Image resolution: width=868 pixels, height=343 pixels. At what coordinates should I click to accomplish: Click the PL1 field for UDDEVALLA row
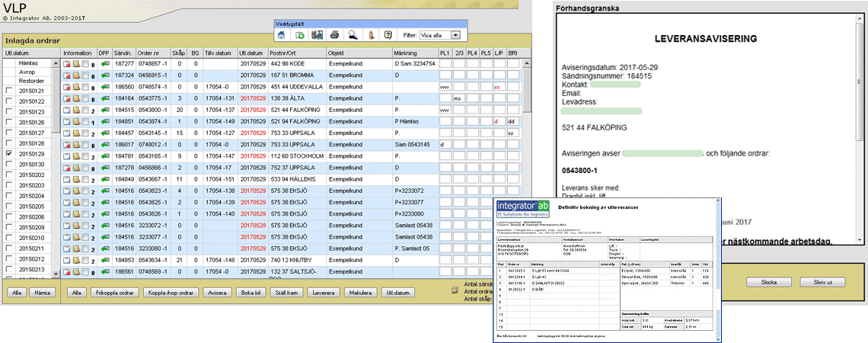(445, 88)
